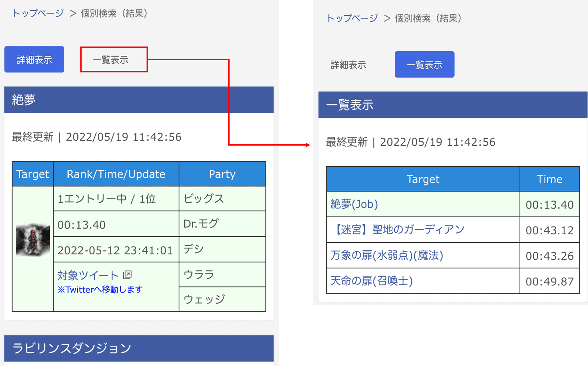
Task: Open the 対象ツイート link
Action: pyautogui.click(x=88, y=275)
